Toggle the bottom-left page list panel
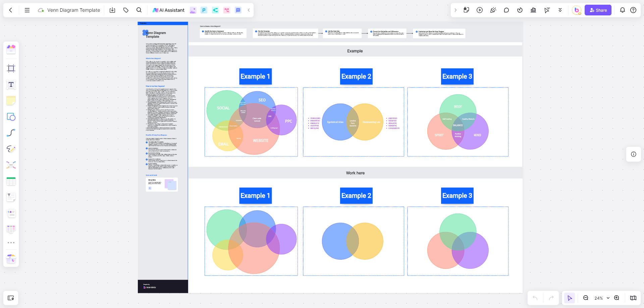644x308 pixels. click(11, 298)
